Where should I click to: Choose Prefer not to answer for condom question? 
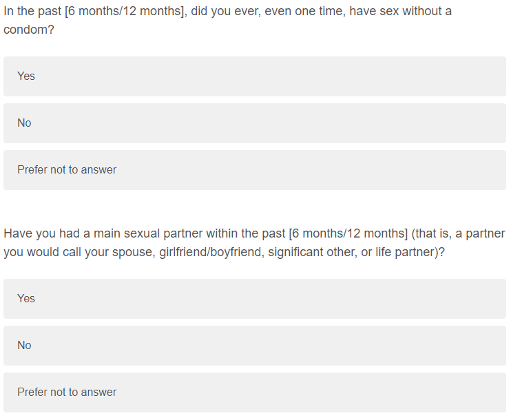254,170
